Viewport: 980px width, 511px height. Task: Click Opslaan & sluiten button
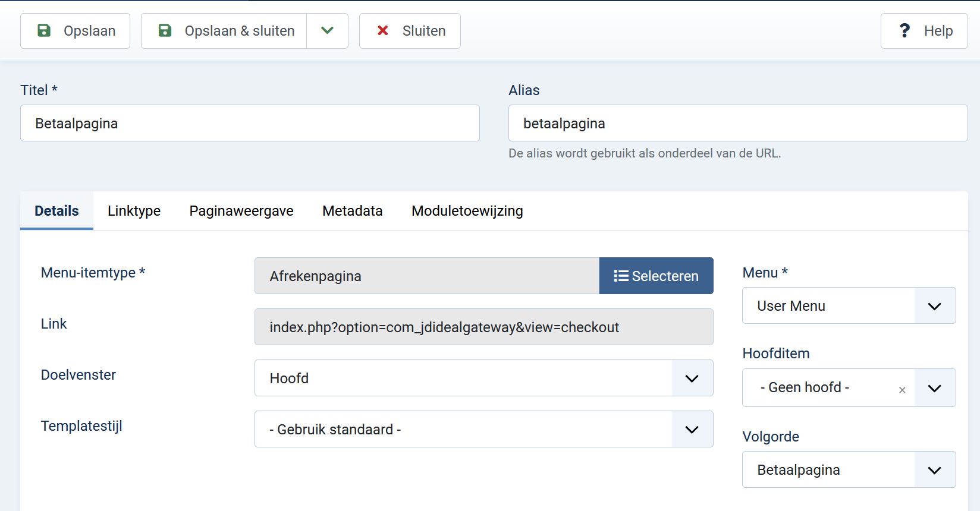click(x=224, y=31)
